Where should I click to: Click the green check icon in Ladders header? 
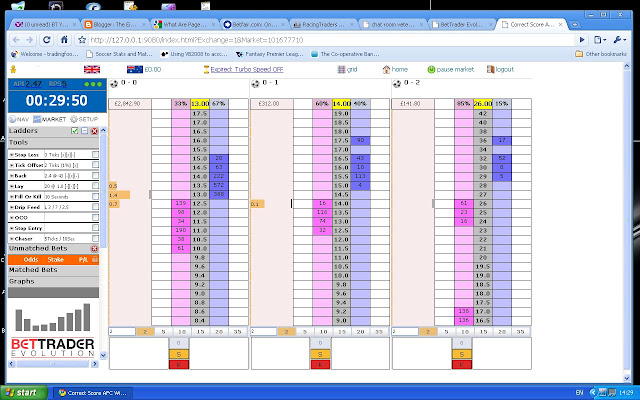74,131
